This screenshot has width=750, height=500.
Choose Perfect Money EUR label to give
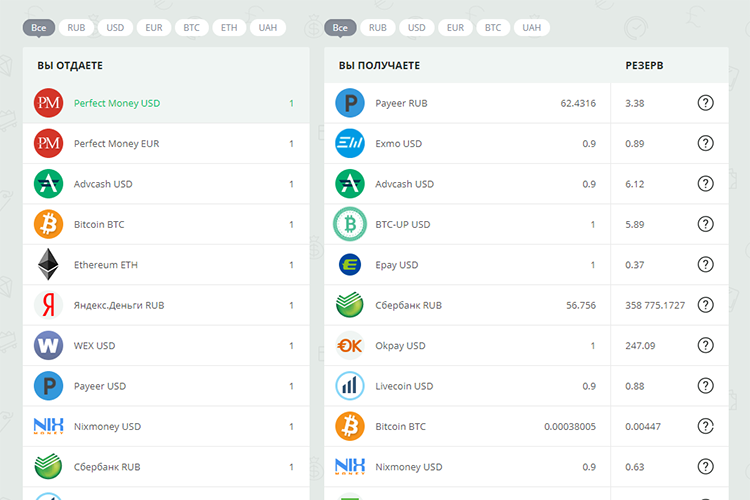pos(116,144)
